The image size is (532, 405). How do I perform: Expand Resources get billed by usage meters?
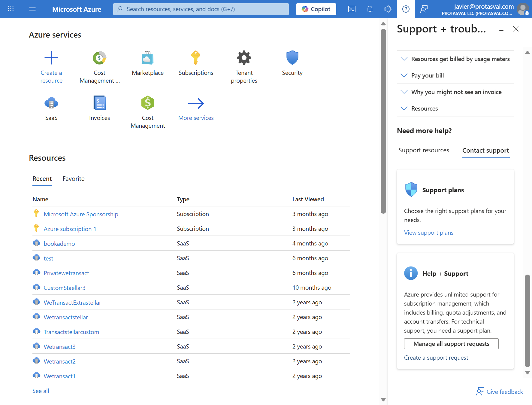(x=455, y=59)
